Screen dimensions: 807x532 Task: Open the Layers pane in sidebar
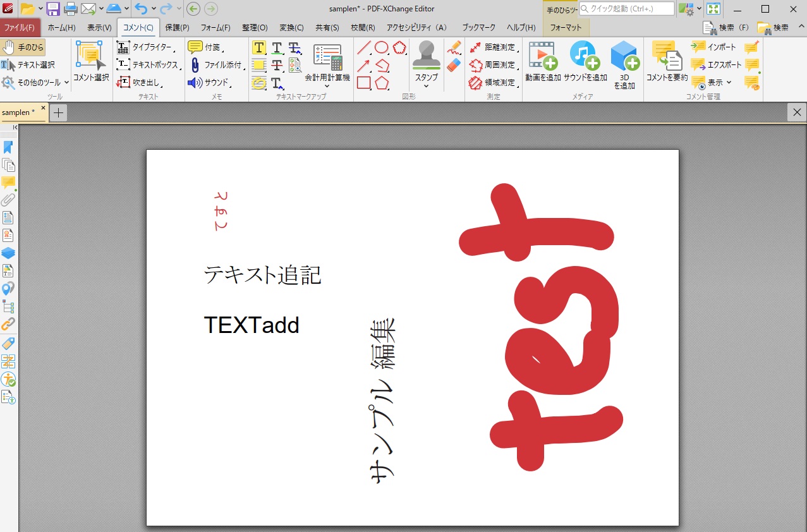click(8, 253)
